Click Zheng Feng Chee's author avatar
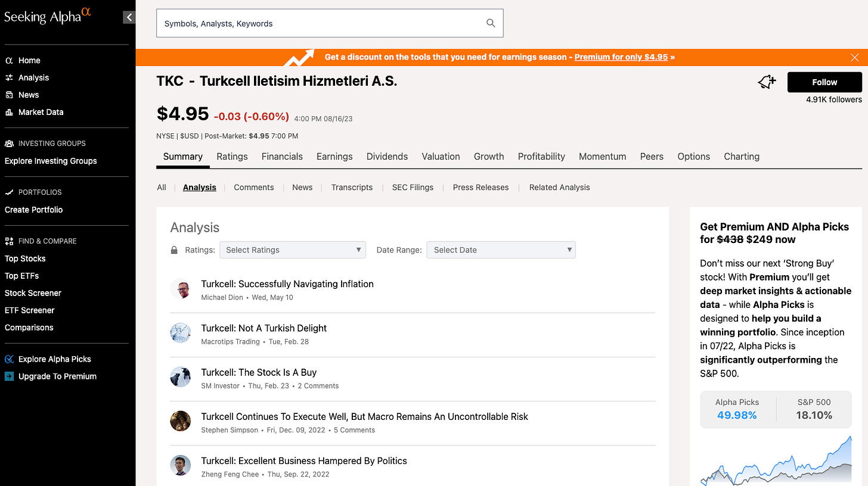868x486 pixels. pos(180,465)
